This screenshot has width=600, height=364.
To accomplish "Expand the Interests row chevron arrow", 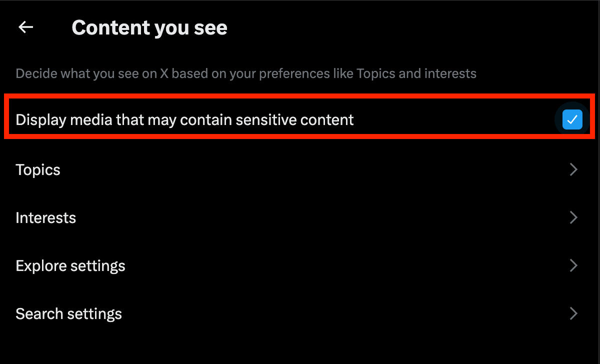I will [x=573, y=218].
